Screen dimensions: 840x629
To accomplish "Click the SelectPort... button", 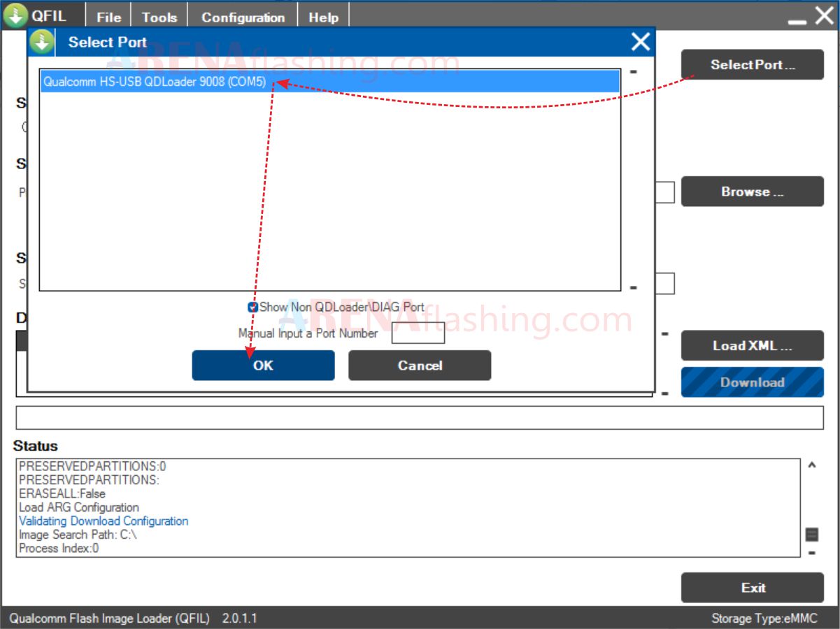I will [753, 64].
